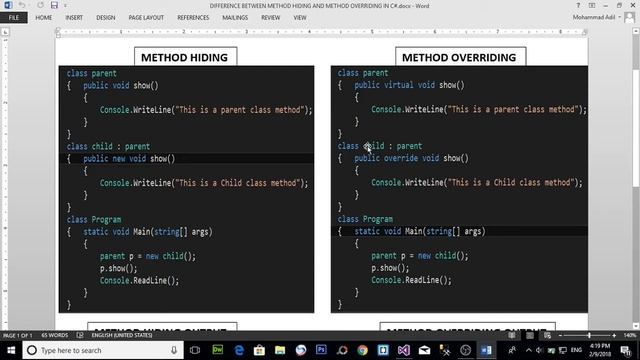The width and height of the screenshot is (640, 360).
Task: Open volume control in system tray
Action: click(x=540, y=350)
